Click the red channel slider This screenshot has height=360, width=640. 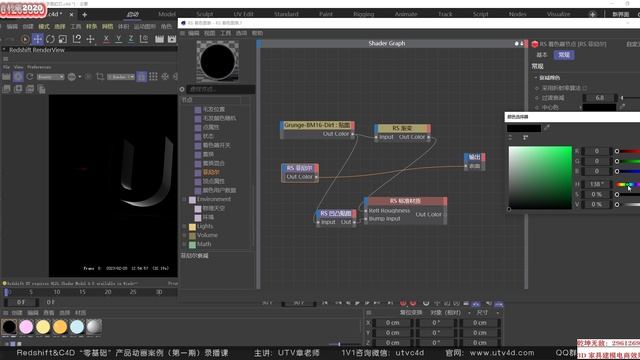click(628, 151)
